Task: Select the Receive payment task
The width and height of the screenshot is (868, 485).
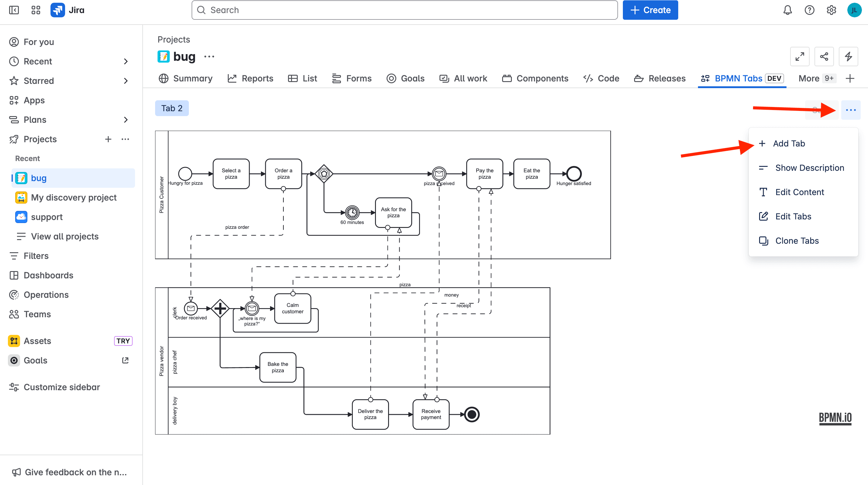Action: (x=431, y=414)
